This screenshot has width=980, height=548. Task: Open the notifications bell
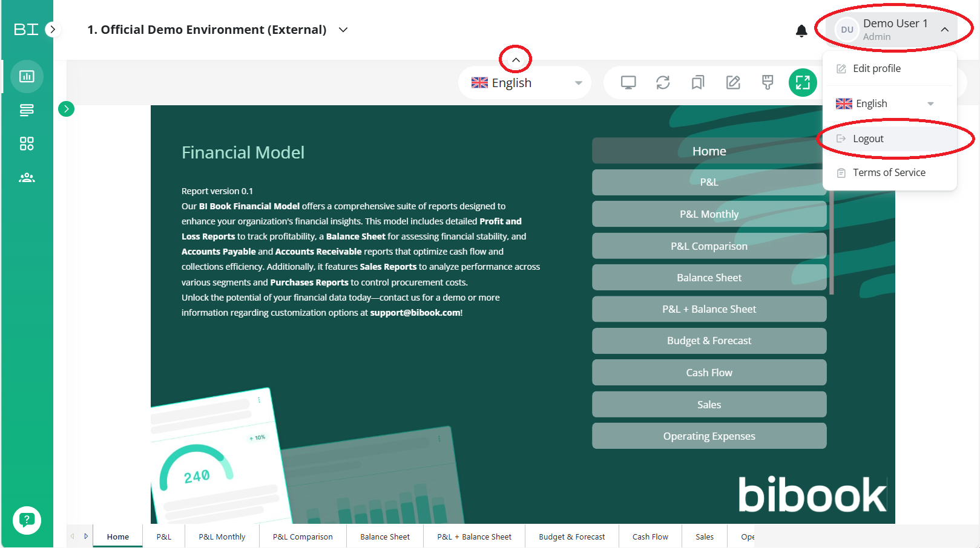(x=801, y=30)
